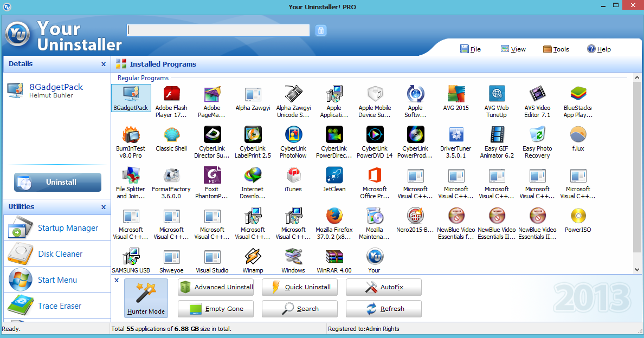Viewport: 644px width, 338px height.
Task: Select Alpha Zawgyi Unicode icon
Action: 293,94
